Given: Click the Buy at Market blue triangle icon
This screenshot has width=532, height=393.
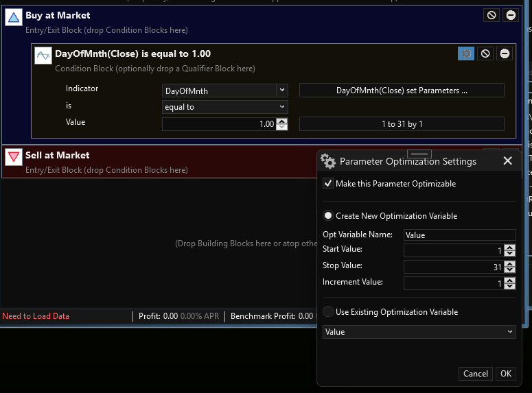Looking at the screenshot, I should pyautogui.click(x=13, y=19).
